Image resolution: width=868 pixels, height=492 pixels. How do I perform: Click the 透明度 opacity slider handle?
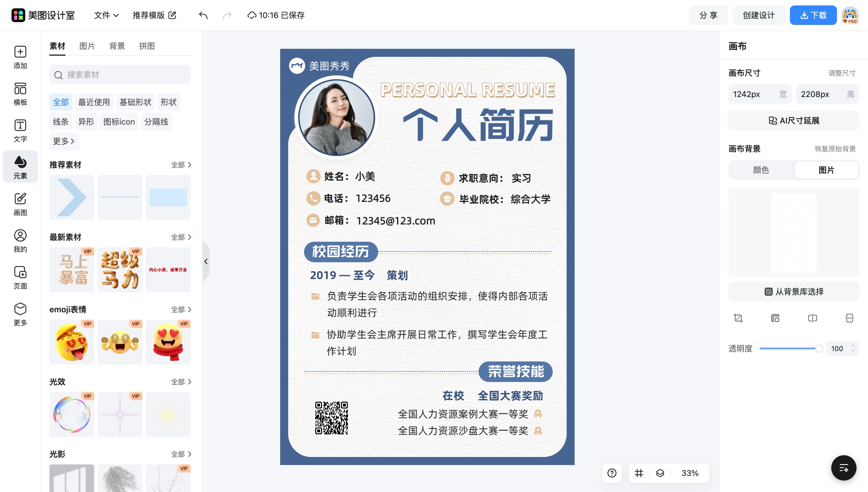(x=819, y=348)
